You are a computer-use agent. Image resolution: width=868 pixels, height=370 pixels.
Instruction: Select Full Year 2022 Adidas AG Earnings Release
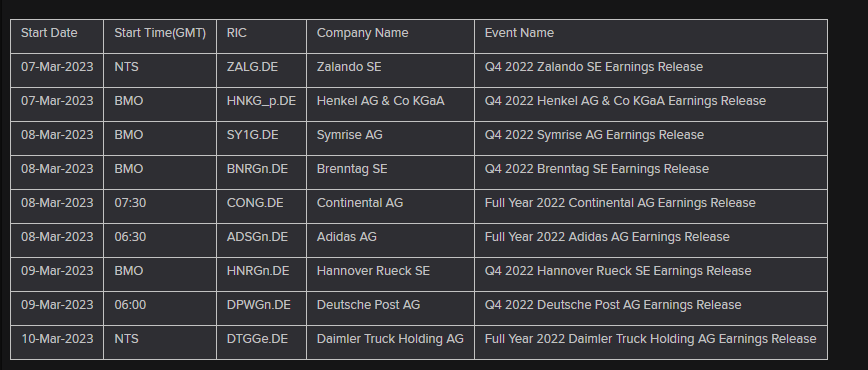click(x=607, y=237)
